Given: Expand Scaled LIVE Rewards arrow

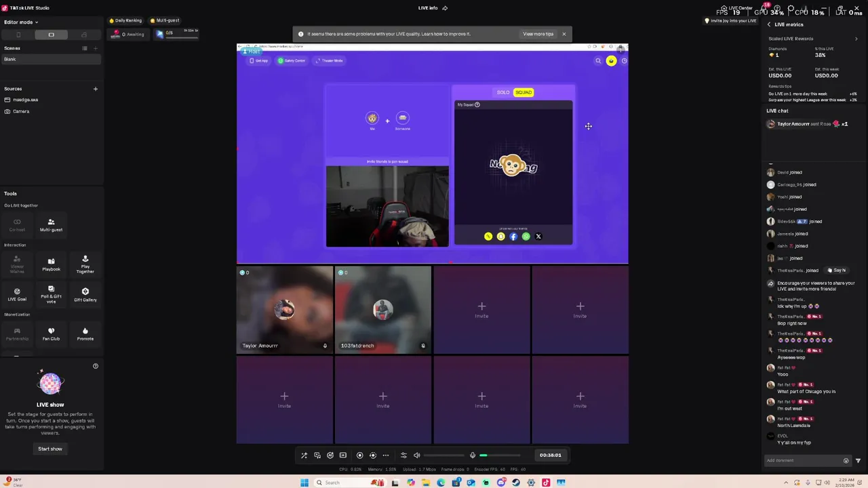Looking at the screenshot, I should click(856, 39).
